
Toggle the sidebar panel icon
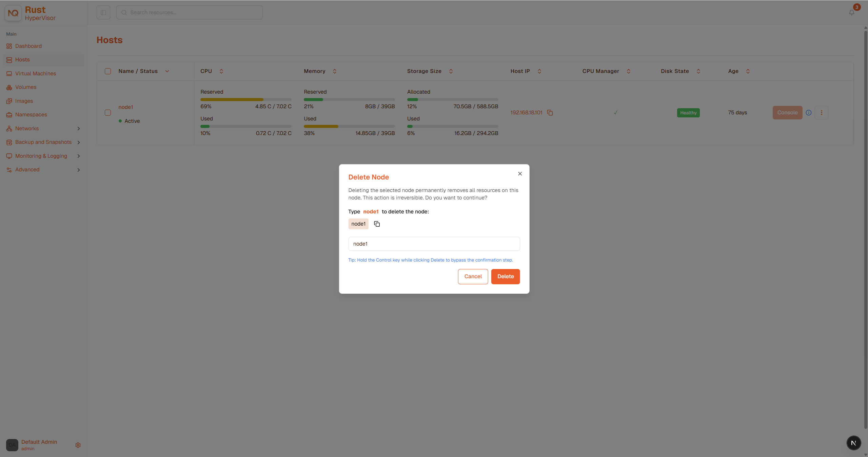[x=103, y=13]
